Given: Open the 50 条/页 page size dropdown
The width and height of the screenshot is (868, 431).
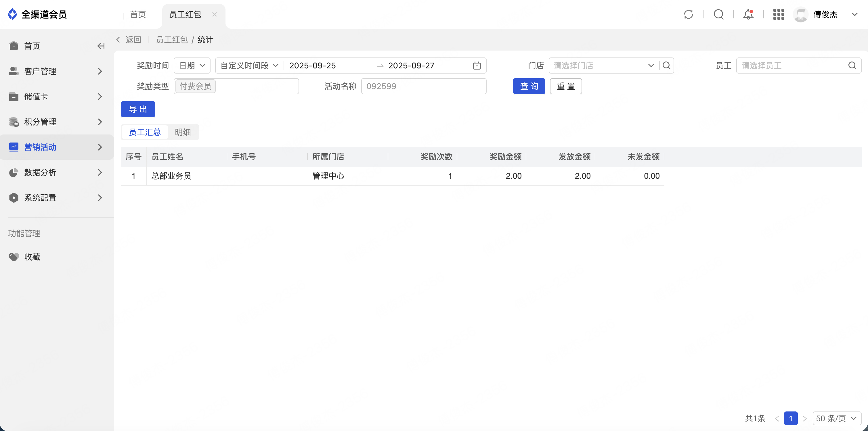Looking at the screenshot, I should coord(837,418).
